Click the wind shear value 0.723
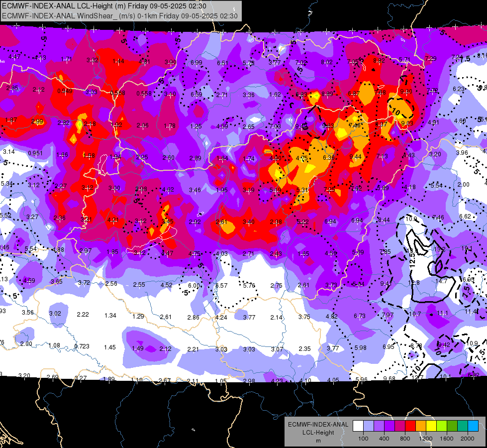Screen dimensions: 487x448 82,346
